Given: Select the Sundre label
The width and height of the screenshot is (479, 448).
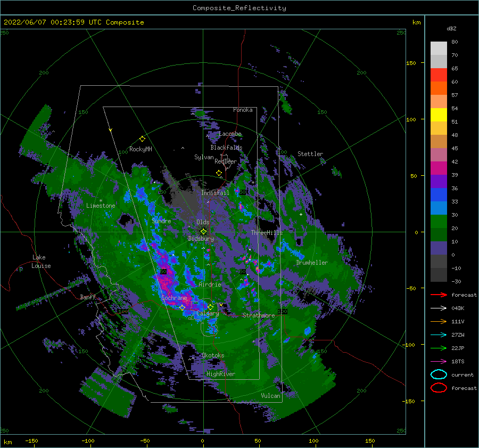Looking at the screenshot, I should pos(161,221).
